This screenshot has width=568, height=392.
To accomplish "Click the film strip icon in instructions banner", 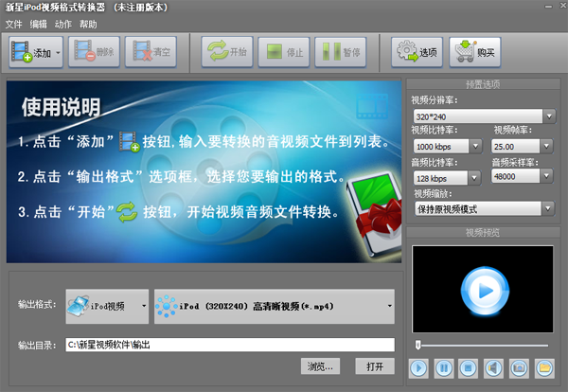I will (x=372, y=106).
